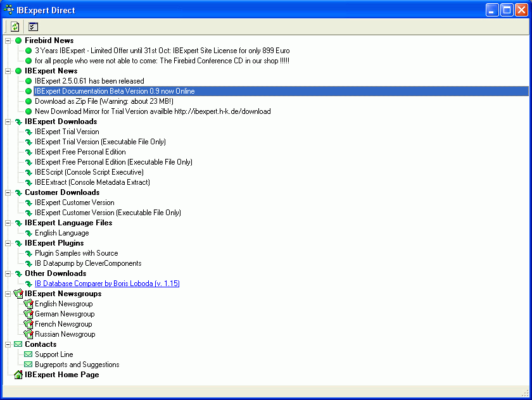Viewport: 532px width, 400px height.
Task: Minimize the IBExpert Direct window
Action: [x=492, y=10]
